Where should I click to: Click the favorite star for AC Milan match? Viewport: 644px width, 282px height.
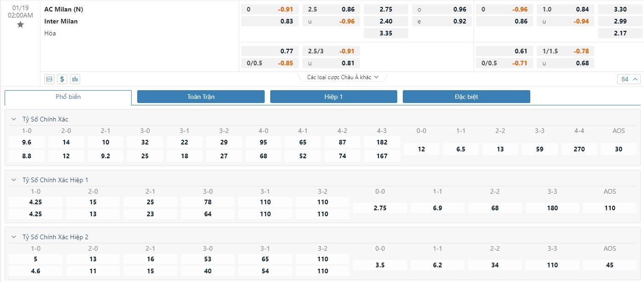coord(20,25)
